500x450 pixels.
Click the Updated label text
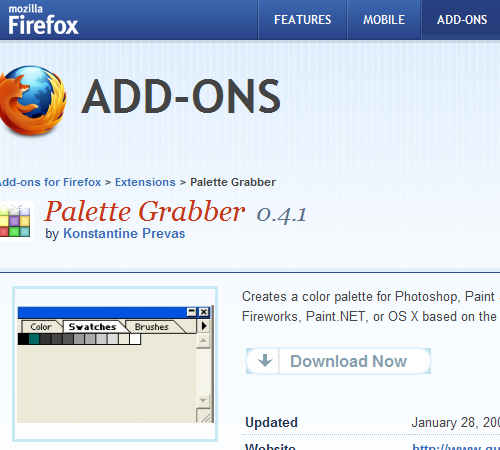tap(271, 423)
